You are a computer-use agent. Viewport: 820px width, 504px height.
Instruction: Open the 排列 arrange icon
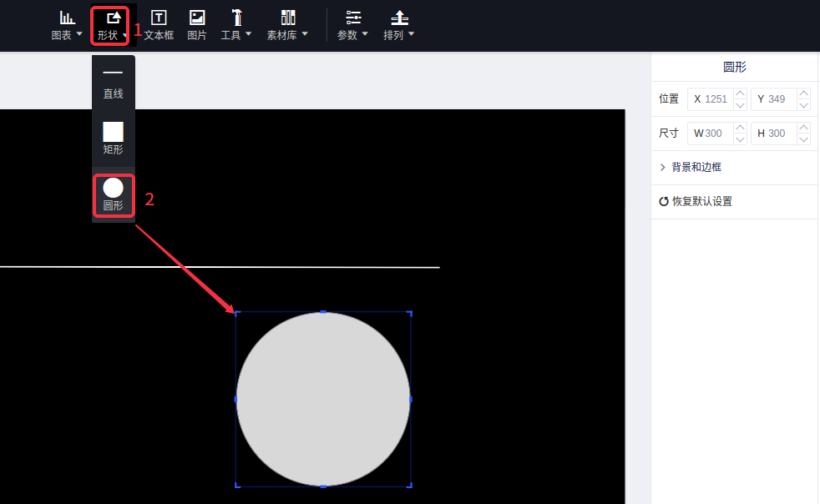tap(399, 18)
